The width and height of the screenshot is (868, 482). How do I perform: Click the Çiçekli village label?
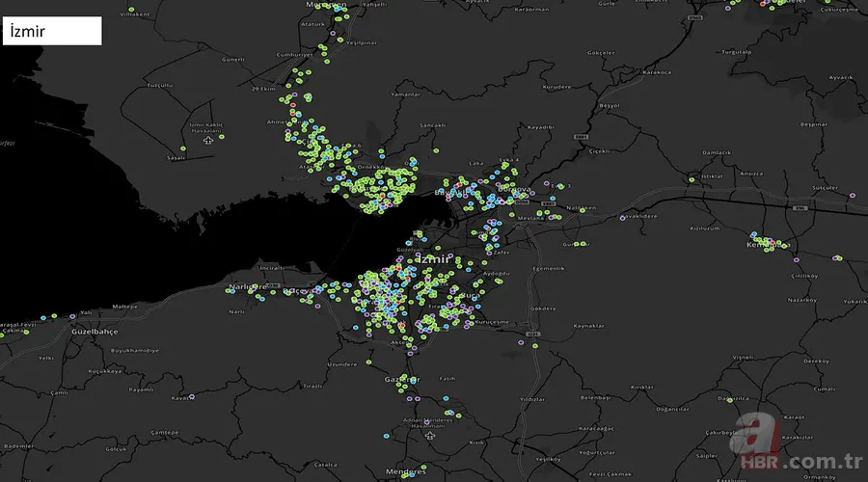pyautogui.click(x=600, y=151)
